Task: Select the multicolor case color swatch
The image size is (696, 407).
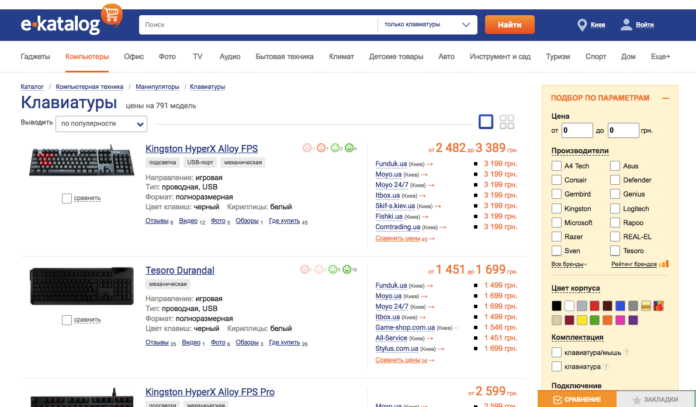Action: tap(659, 306)
